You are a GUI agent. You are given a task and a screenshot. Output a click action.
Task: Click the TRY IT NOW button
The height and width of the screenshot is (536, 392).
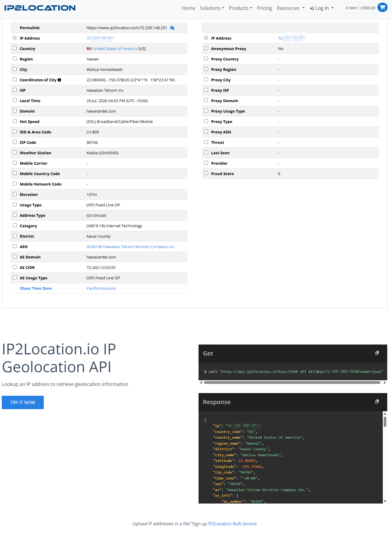coord(23,402)
